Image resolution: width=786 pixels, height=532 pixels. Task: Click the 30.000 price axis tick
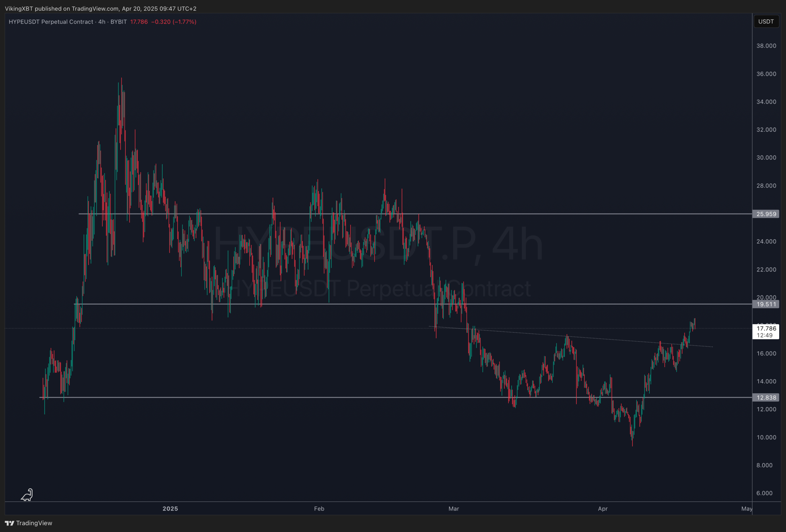(x=766, y=157)
